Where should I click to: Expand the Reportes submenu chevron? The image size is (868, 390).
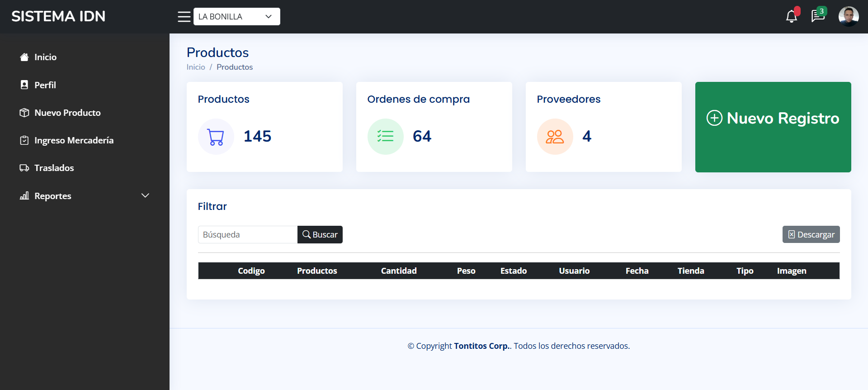(x=145, y=195)
